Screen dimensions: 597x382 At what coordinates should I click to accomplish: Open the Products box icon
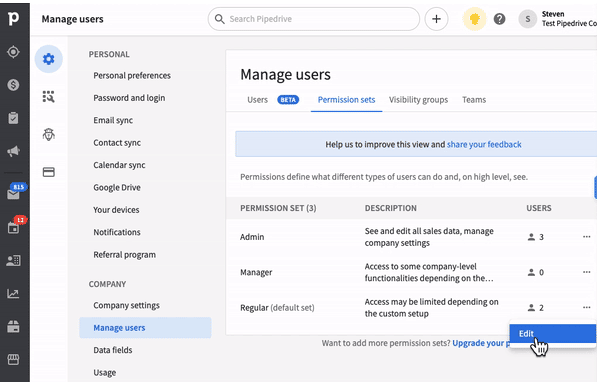coord(13,326)
